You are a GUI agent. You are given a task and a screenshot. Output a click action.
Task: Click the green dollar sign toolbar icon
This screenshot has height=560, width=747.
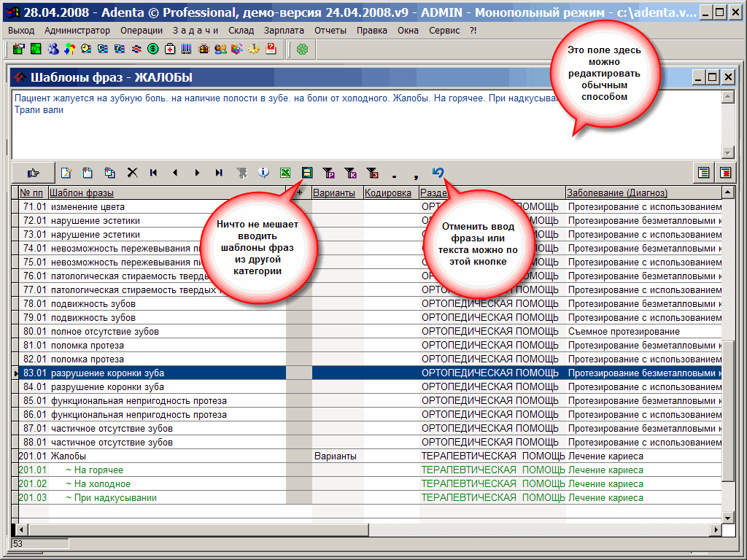click(153, 49)
